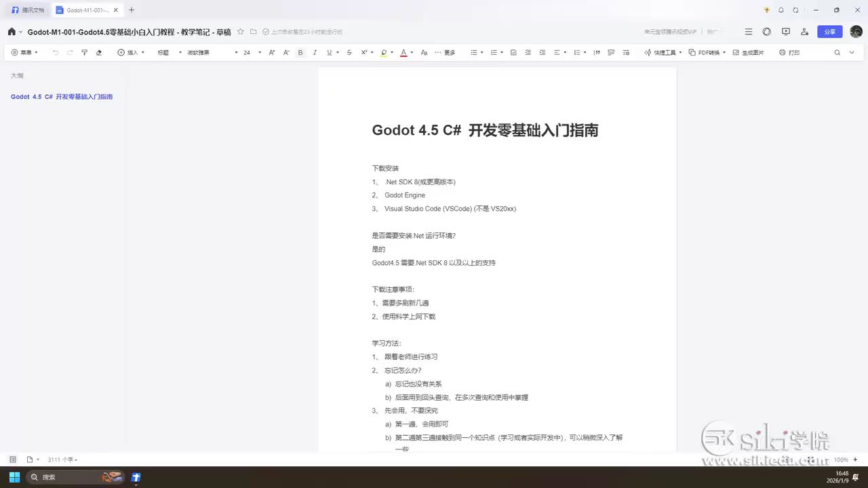This screenshot has width=868, height=488.
Task: Open the 微软雅黑 font family dropdown
Action: (x=212, y=52)
